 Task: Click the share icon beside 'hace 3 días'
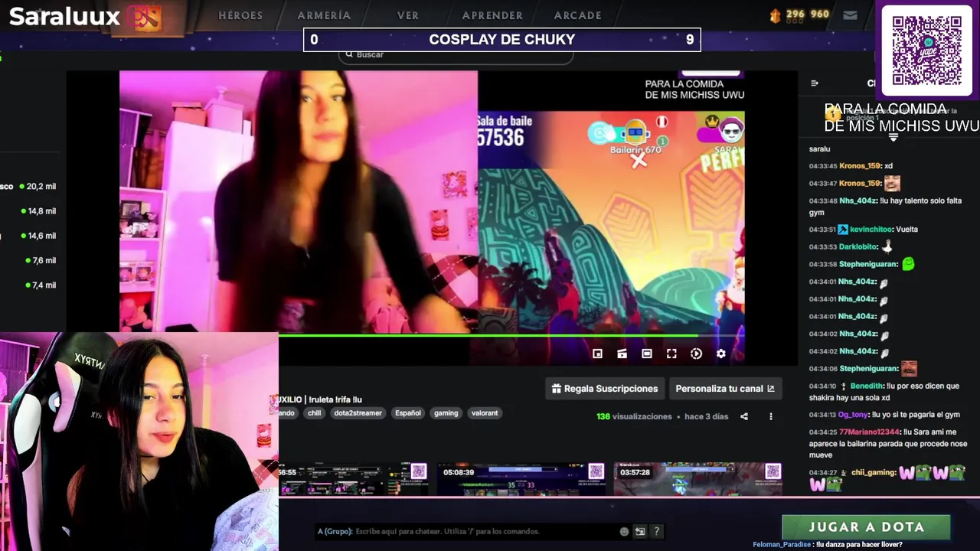(x=744, y=416)
